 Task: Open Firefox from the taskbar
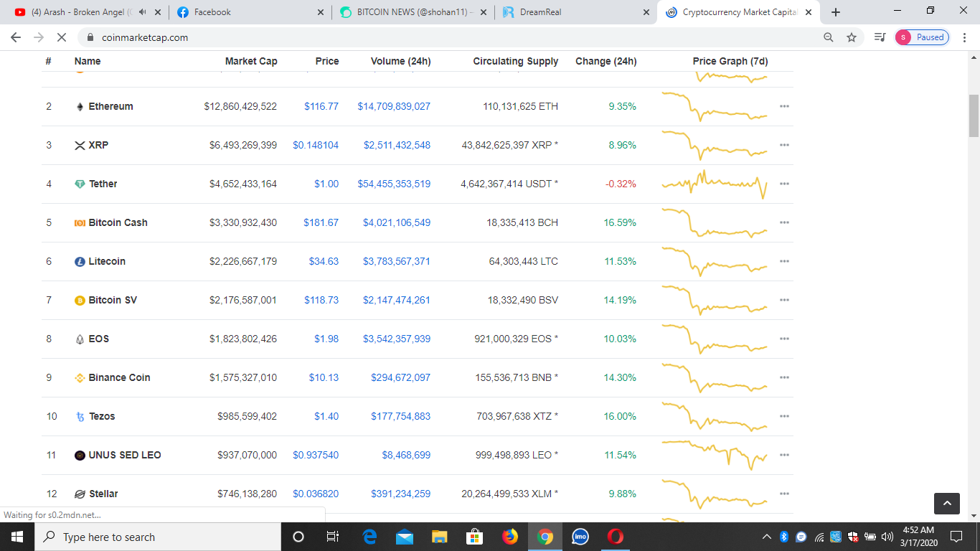coord(510,537)
